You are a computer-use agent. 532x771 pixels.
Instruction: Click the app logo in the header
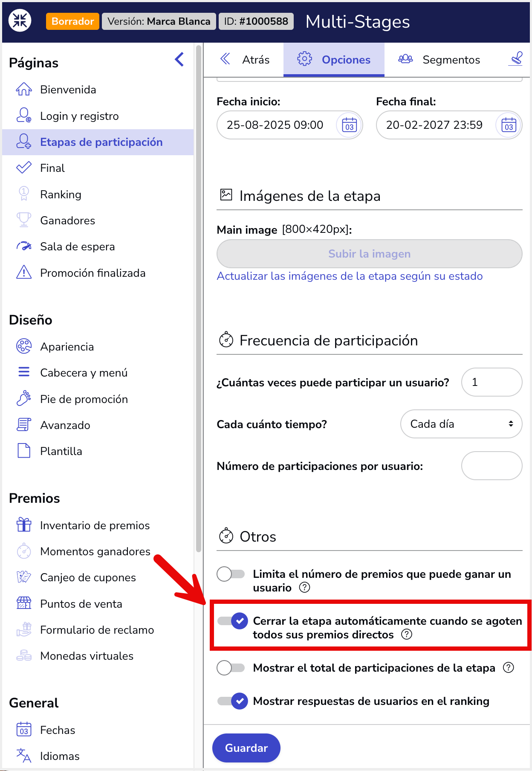click(20, 20)
